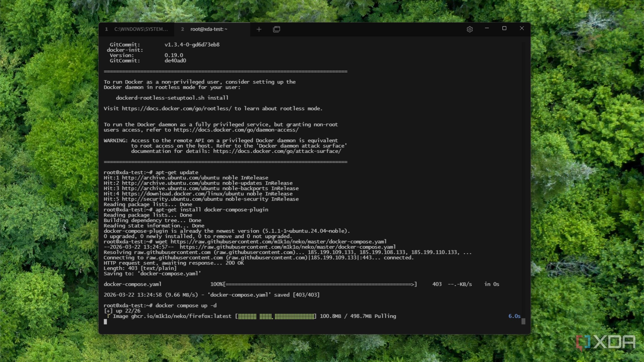Click 'HTTP request sent, awaiting response... 200 OK'
This screenshot has width=644, height=362.
tap(174, 263)
